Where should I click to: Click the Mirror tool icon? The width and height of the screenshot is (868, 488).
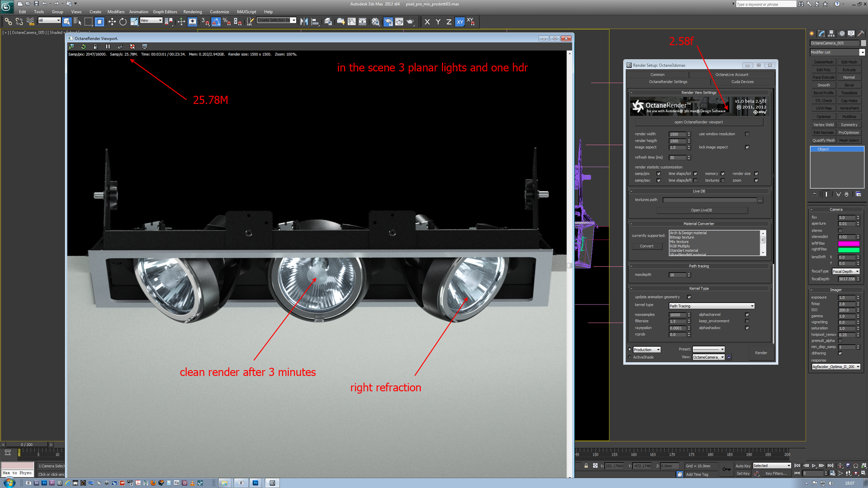[304, 22]
